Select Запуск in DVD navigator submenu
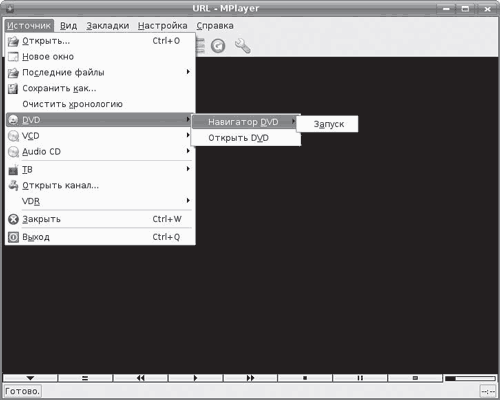Image resolution: width=500 pixels, height=400 pixels. tap(328, 124)
